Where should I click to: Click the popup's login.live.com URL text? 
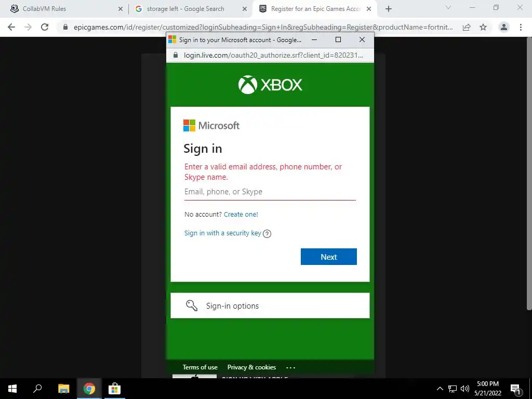273,55
